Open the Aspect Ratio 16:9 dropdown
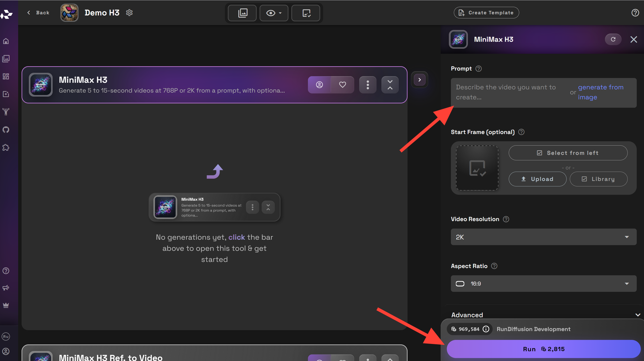This screenshot has width=644, height=361. tap(544, 283)
